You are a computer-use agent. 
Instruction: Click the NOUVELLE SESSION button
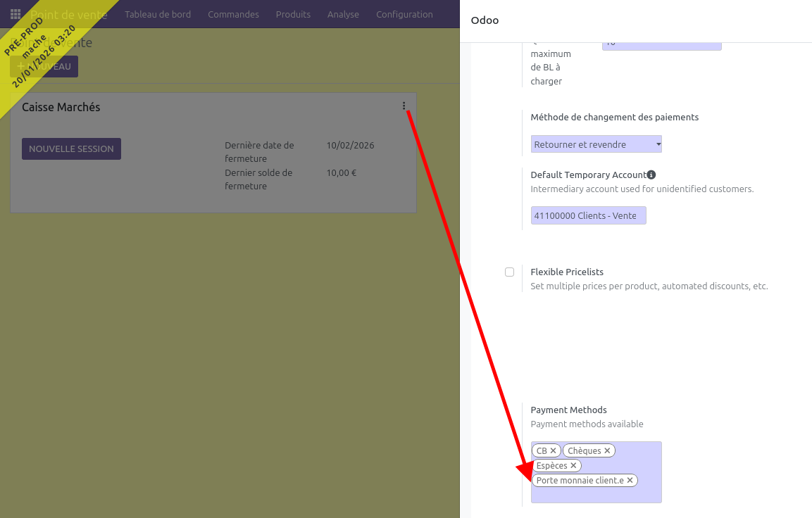(71, 149)
